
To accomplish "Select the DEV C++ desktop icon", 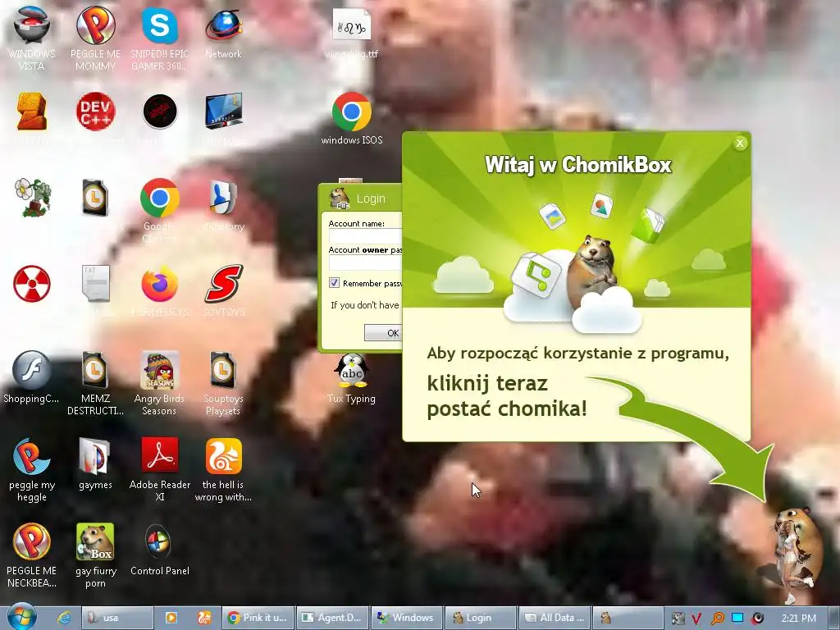I will [x=95, y=112].
